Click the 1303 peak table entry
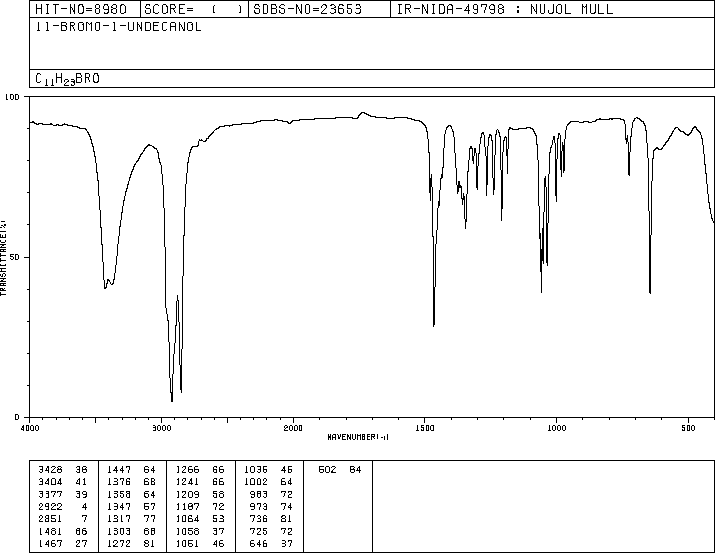715x553 pixels. 131,531
